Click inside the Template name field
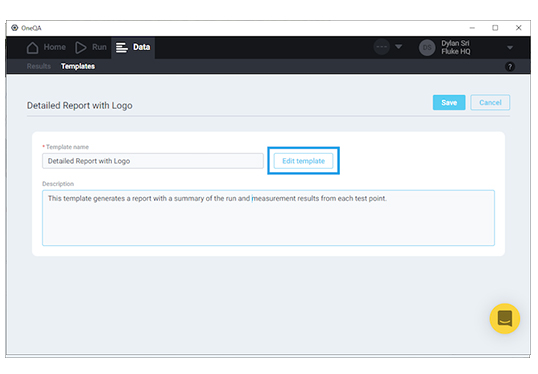This screenshot has height=374, width=538. pyautogui.click(x=153, y=161)
